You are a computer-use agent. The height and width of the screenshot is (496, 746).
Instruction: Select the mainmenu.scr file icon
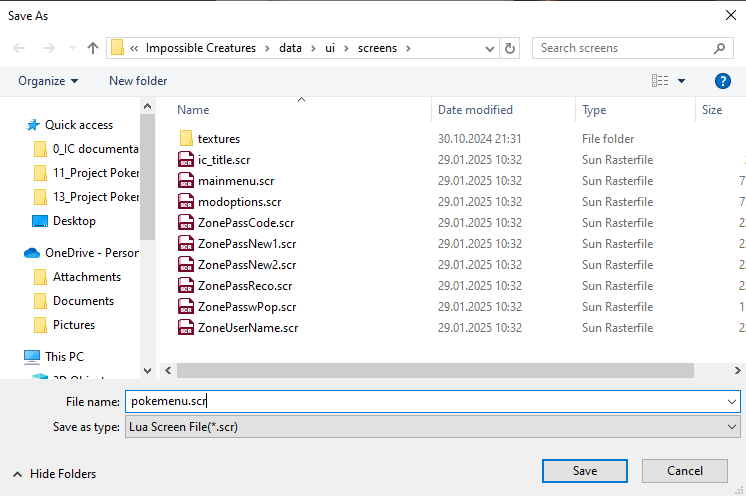pyautogui.click(x=185, y=181)
